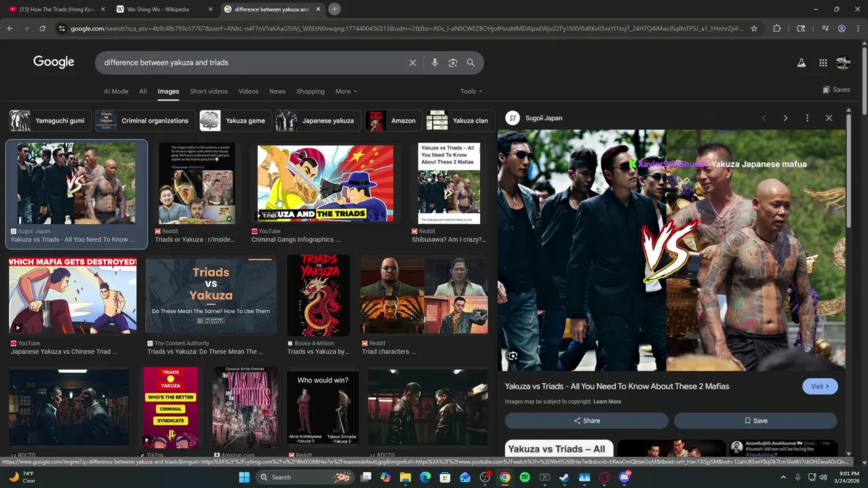
Task: Open the Google apps grid
Action: (x=823, y=62)
